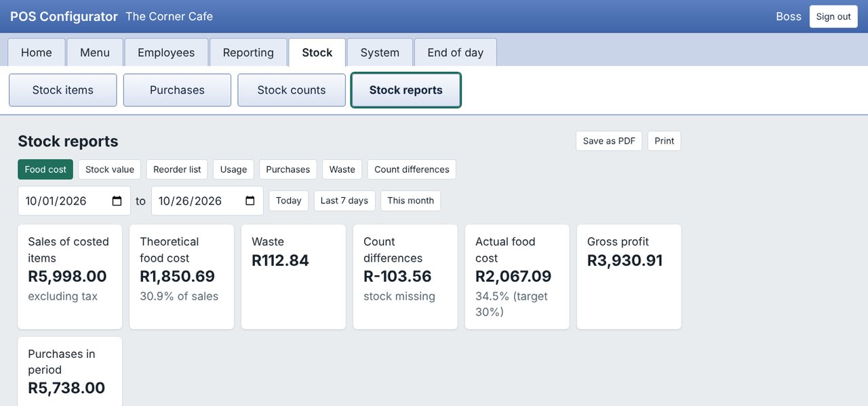Open the Stock items section
This screenshot has width=868, height=406.
pos(63,90)
